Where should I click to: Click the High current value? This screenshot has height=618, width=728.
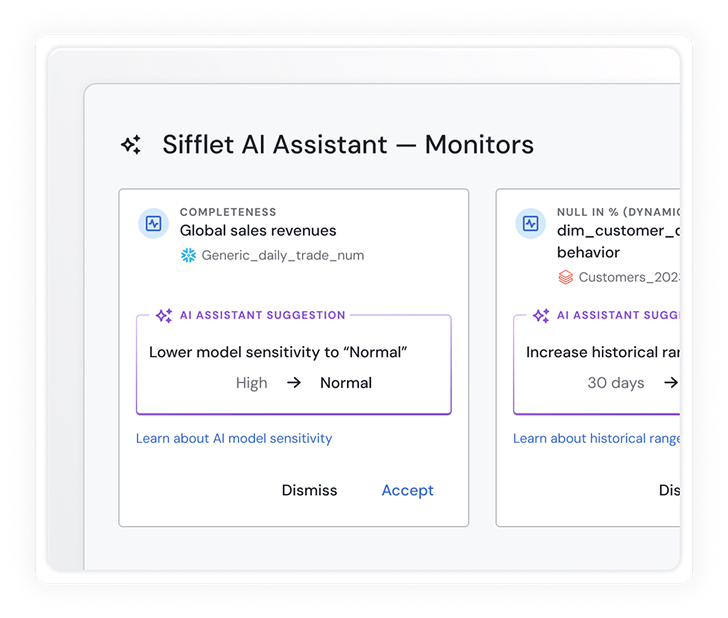[x=252, y=383]
